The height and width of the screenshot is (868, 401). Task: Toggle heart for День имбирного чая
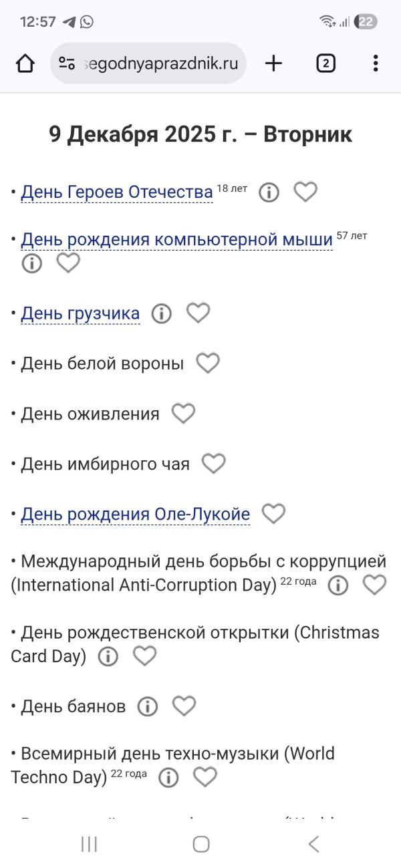point(214,464)
